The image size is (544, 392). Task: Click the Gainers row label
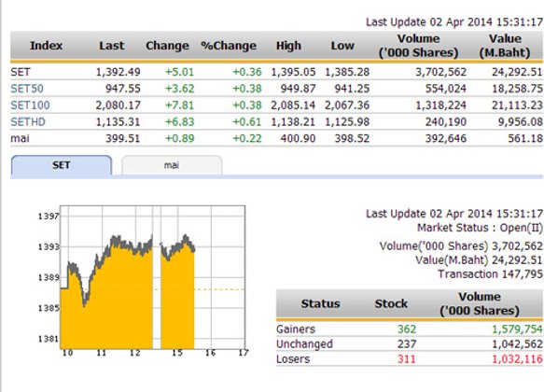(296, 329)
